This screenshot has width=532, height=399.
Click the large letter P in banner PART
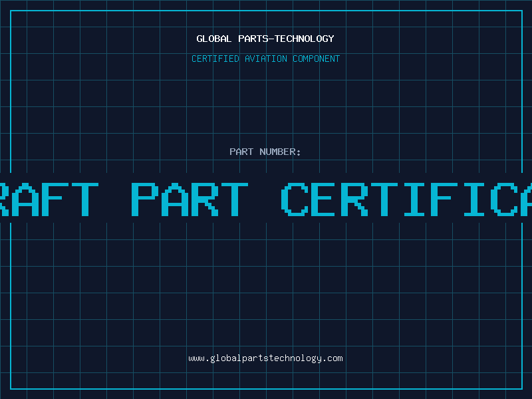(x=144, y=198)
